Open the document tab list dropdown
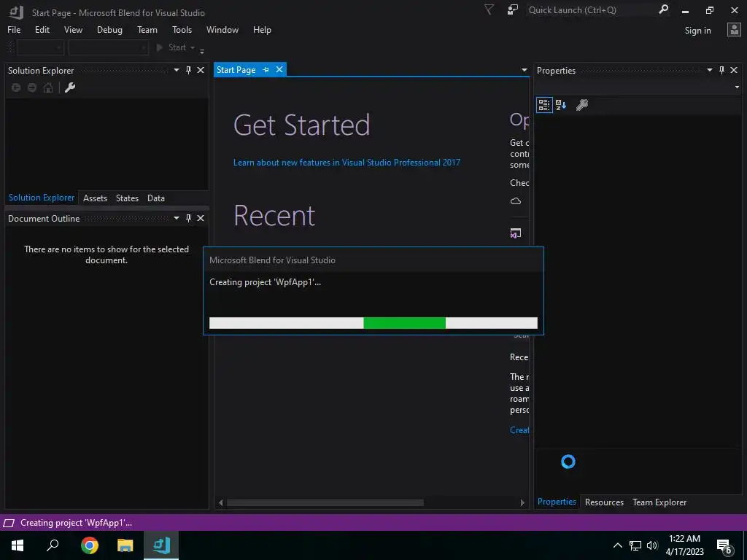The width and height of the screenshot is (747, 560). 524,70
